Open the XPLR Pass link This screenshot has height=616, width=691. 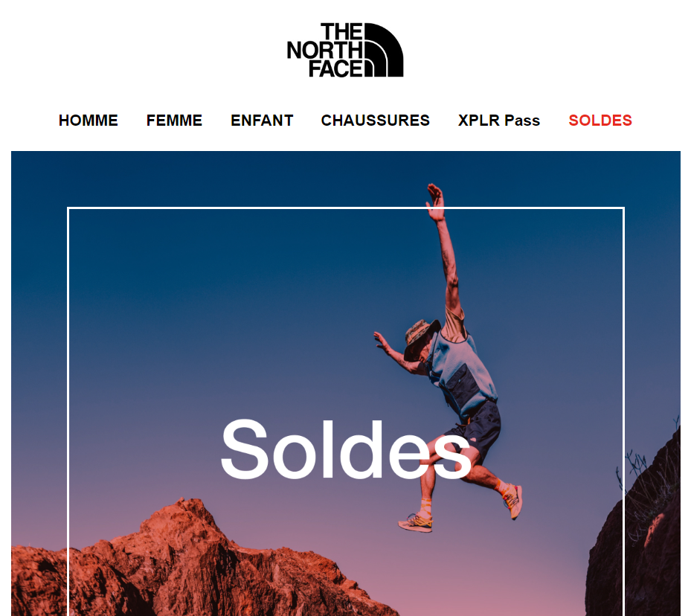(x=499, y=121)
